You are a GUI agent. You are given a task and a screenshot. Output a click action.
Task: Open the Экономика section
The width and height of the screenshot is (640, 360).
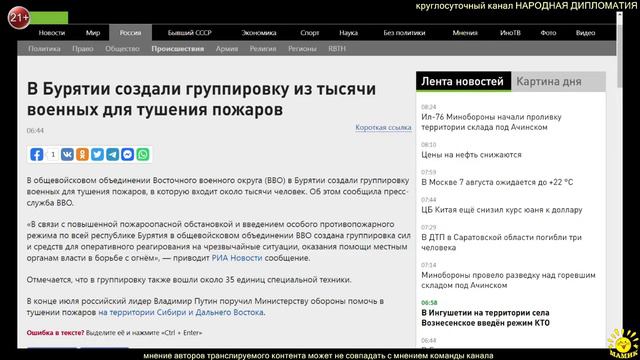click(259, 33)
